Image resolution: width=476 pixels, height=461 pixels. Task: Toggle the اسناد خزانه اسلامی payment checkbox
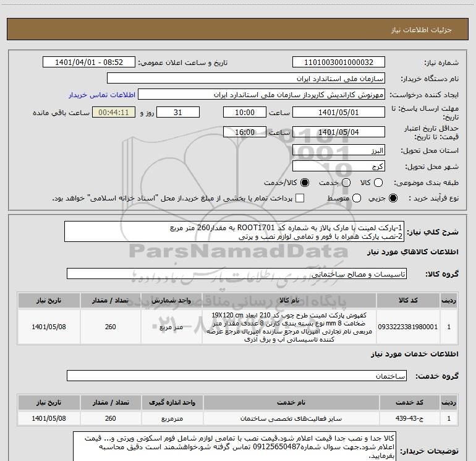click(300, 198)
